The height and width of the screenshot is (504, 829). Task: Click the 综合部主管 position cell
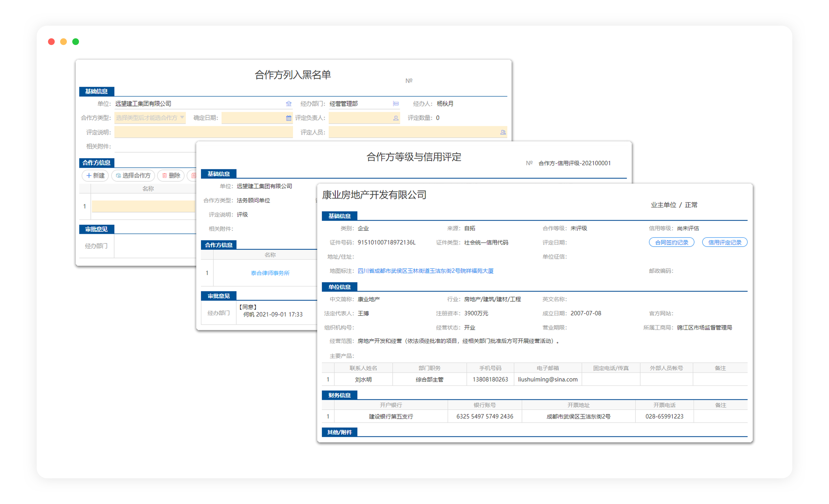click(429, 379)
